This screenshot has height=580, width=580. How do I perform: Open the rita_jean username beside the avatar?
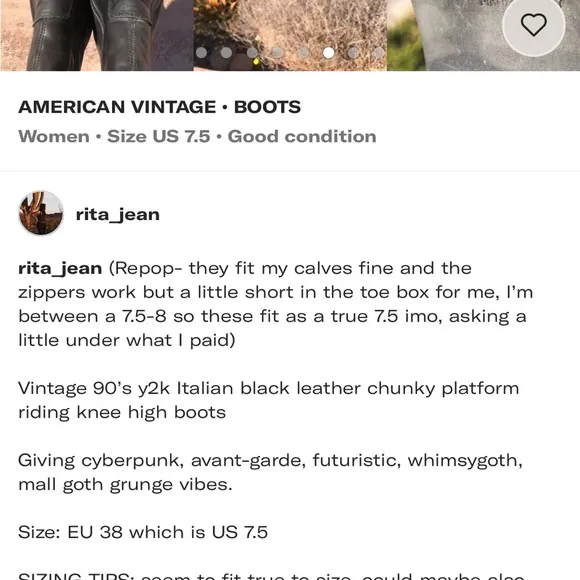(x=118, y=215)
